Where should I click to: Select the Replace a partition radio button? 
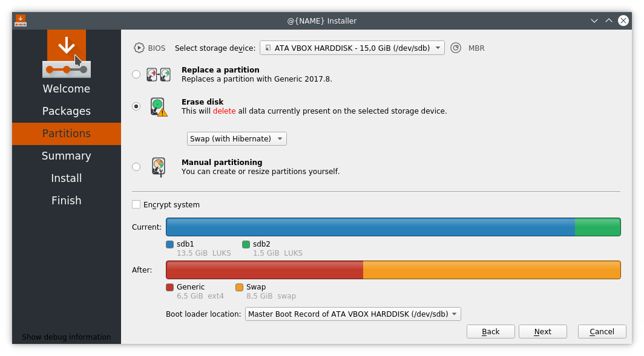136,74
